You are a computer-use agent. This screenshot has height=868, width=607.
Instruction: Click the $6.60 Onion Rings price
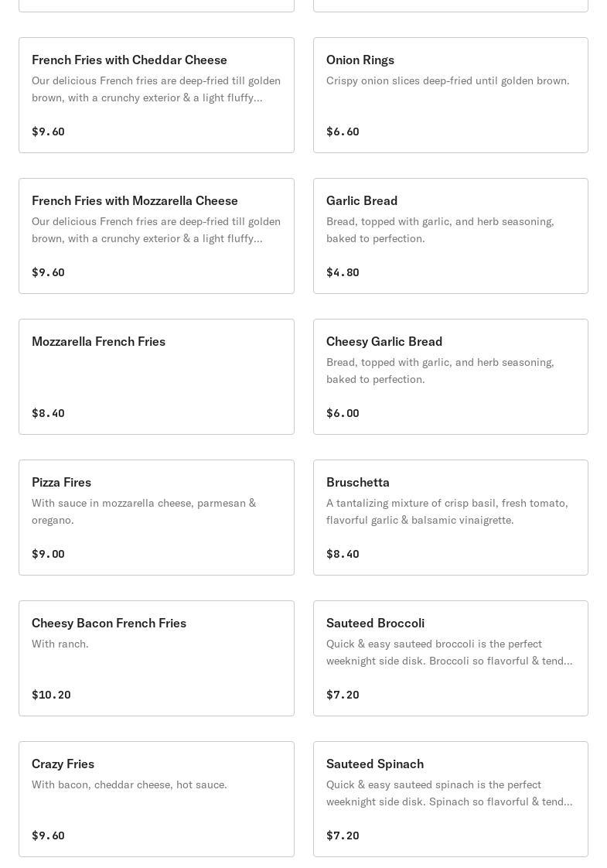(343, 132)
